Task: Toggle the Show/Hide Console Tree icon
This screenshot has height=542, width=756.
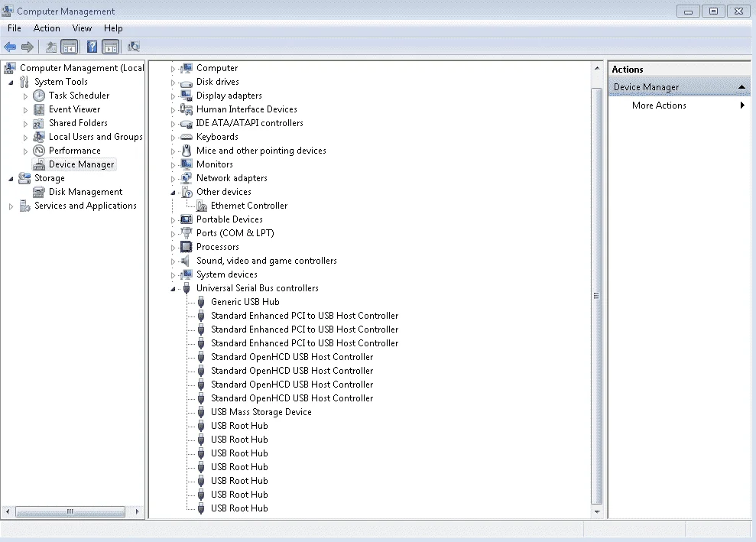Action: tap(70, 47)
